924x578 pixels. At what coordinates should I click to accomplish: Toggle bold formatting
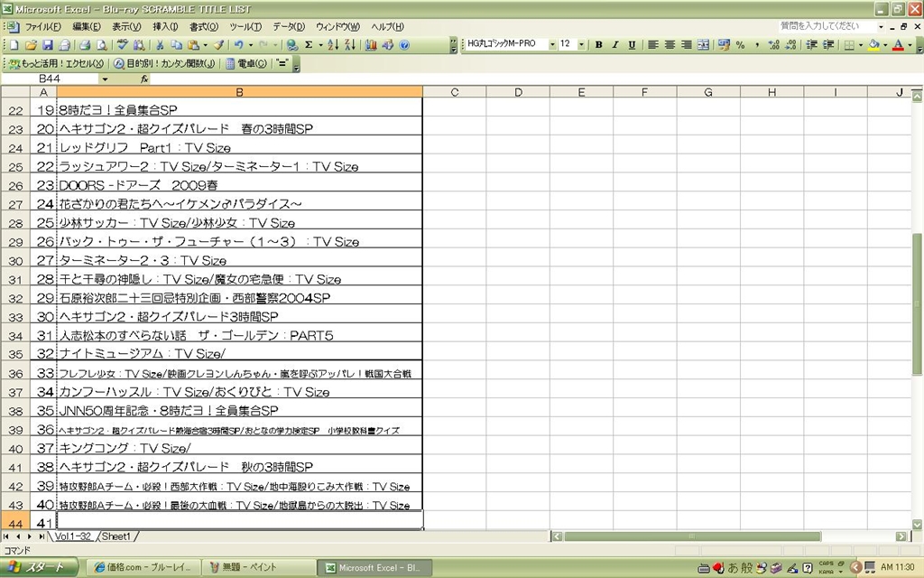(x=599, y=45)
